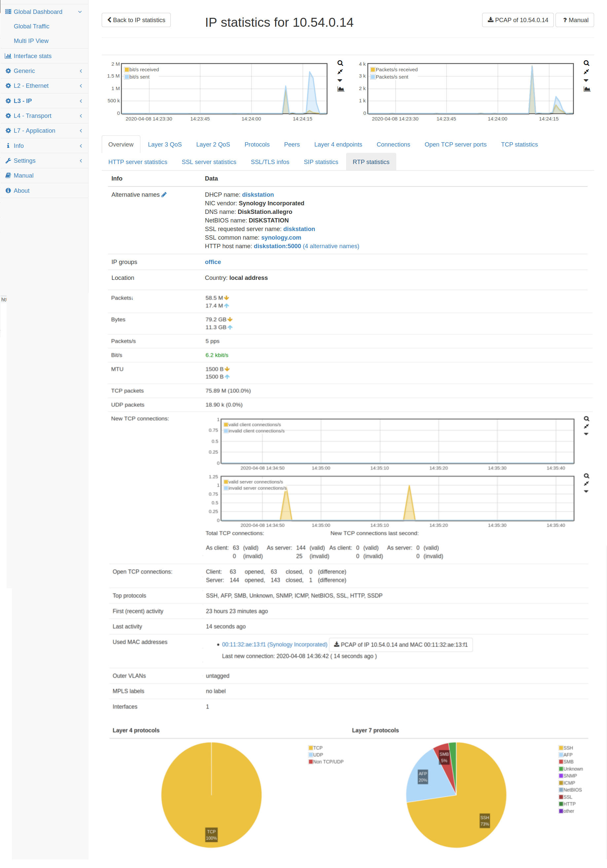Edit alternative names with pencil icon

tap(164, 195)
